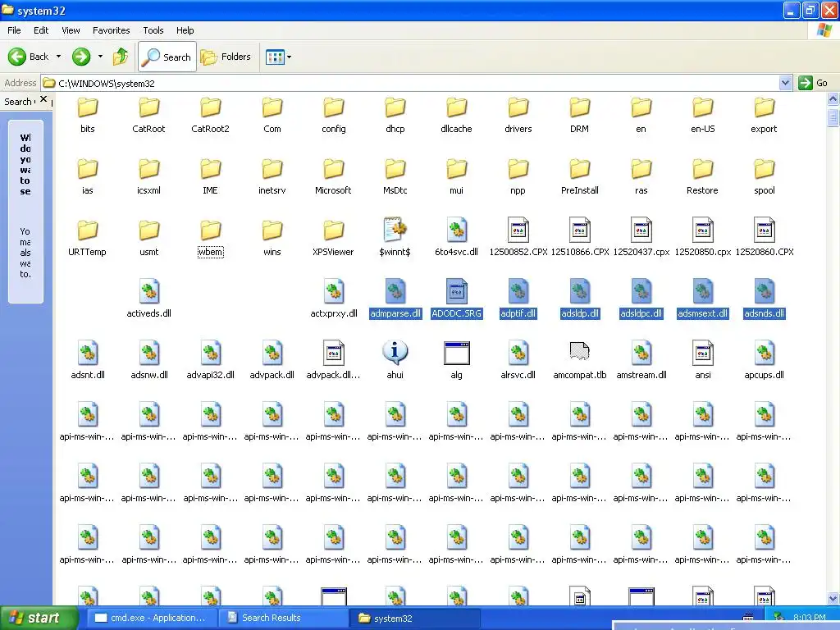This screenshot has height=630, width=840.
Task: Select the bits folder
Action: point(87,115)
